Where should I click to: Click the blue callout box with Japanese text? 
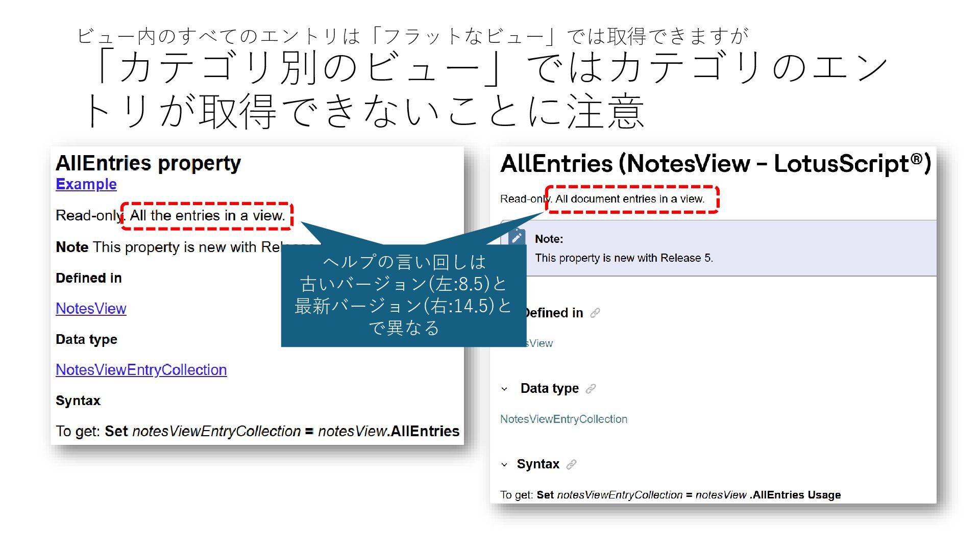click(403, 296)
